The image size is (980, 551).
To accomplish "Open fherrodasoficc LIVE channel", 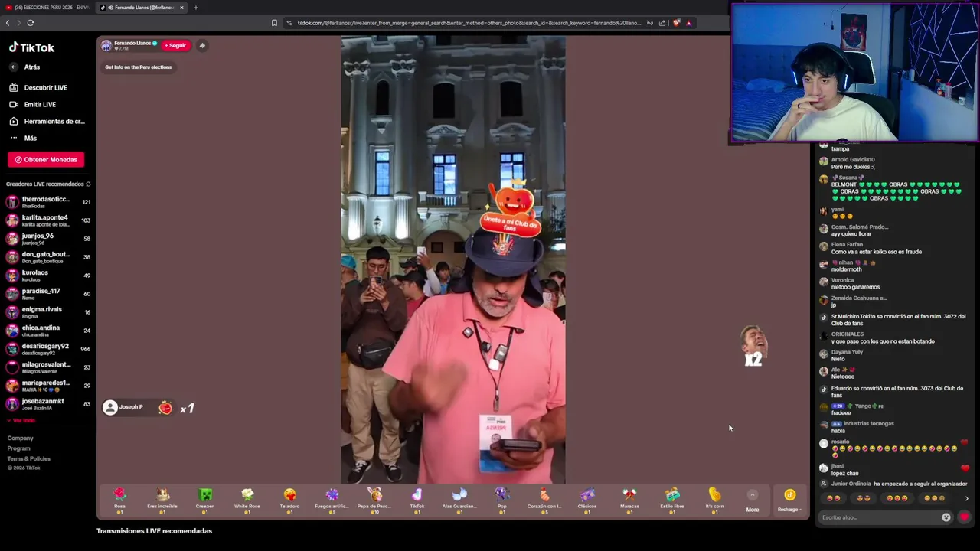I will [x=47, y=202].
